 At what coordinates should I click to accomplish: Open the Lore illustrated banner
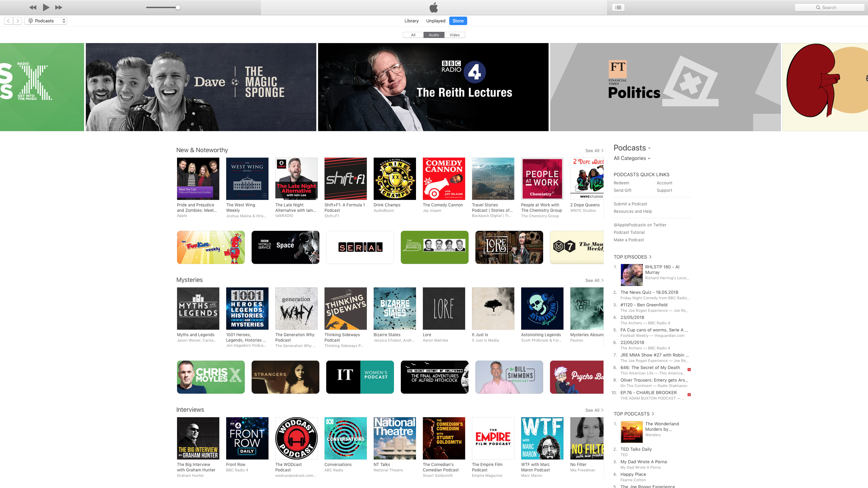click(x=509, y=247)
